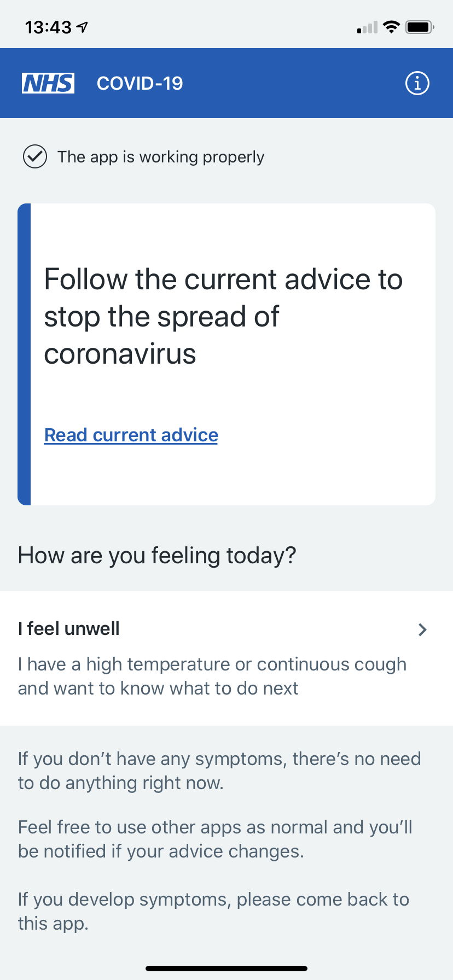The width and height of the screenshot is (453, 980).
Task: Select the "I feel unwell" option
Action: coord(69,629)
